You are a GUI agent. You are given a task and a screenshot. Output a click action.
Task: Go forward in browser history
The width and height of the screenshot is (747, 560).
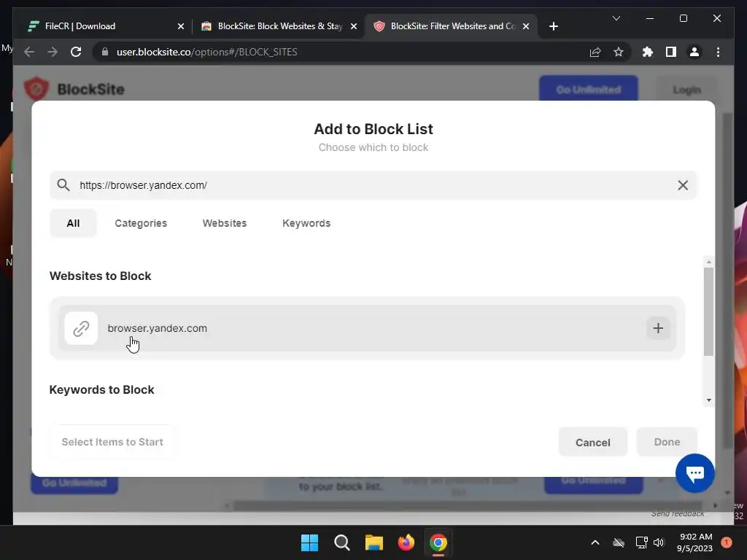point(53,52)
